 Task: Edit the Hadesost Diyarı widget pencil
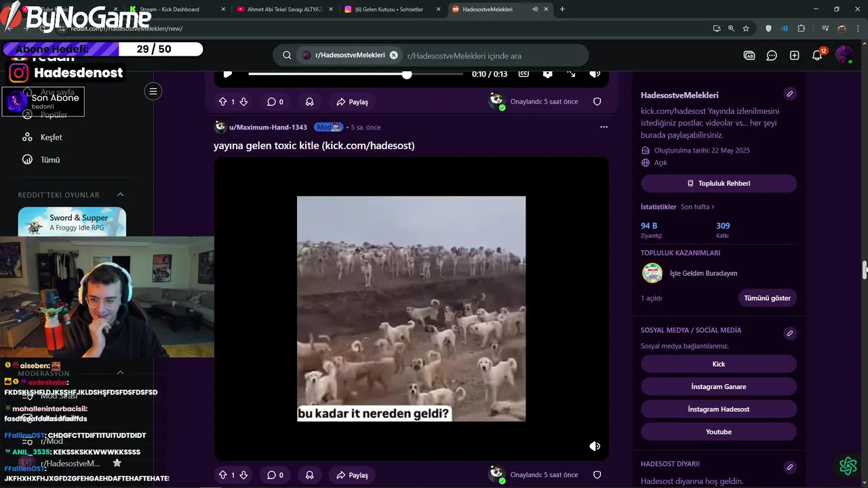tap(789, 467)
